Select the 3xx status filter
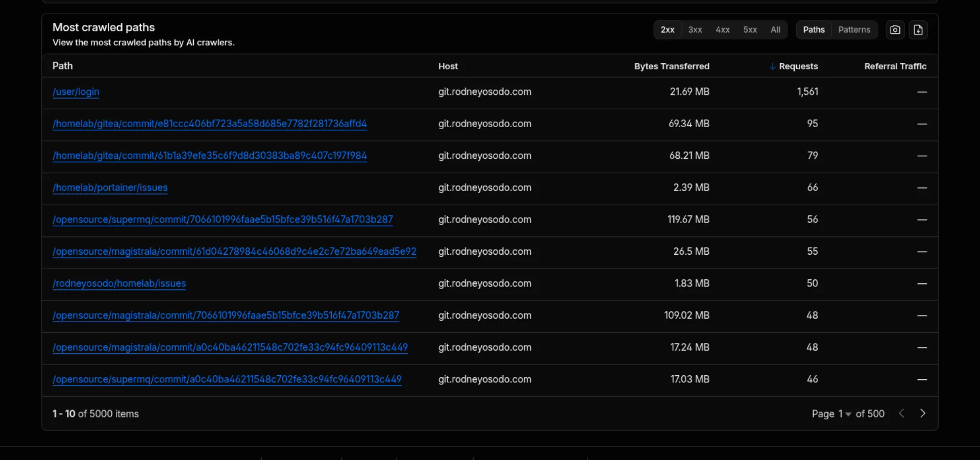 [x=695, y=30]
